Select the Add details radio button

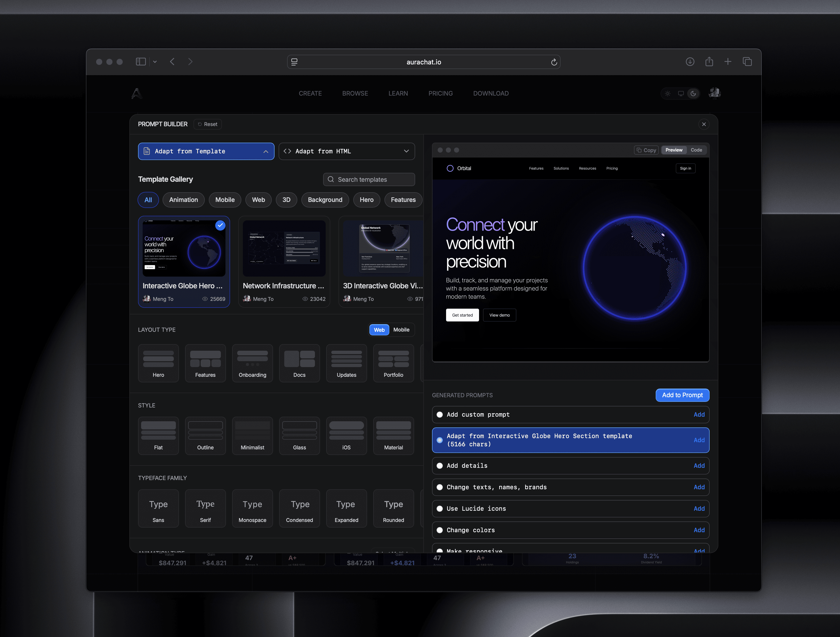[439, 465]
